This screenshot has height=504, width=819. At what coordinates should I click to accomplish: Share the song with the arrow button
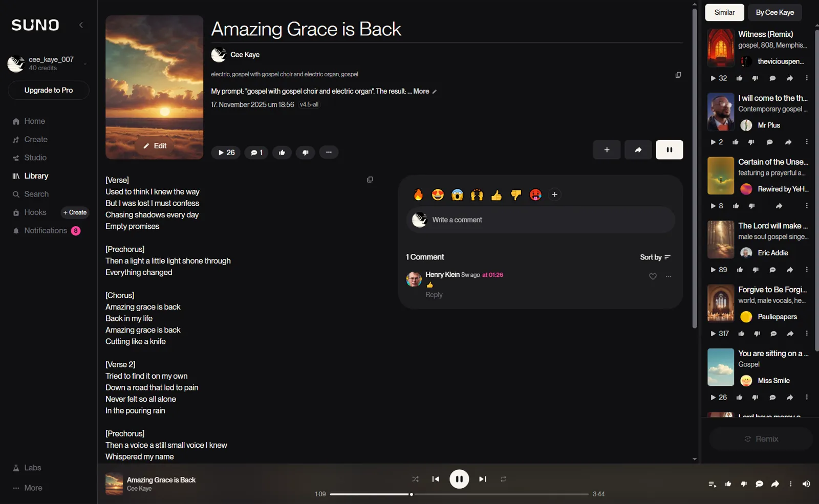[x=638, y=150]
